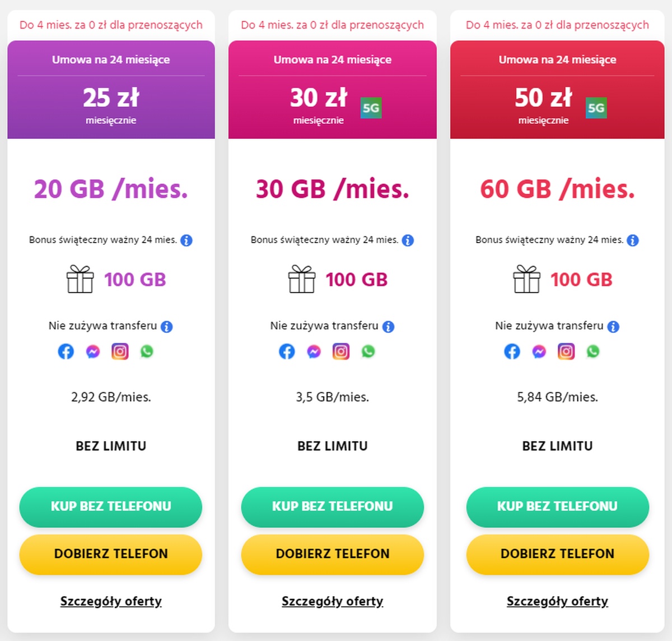Click the 5G badge on 30 zł plan

[371, 108]
